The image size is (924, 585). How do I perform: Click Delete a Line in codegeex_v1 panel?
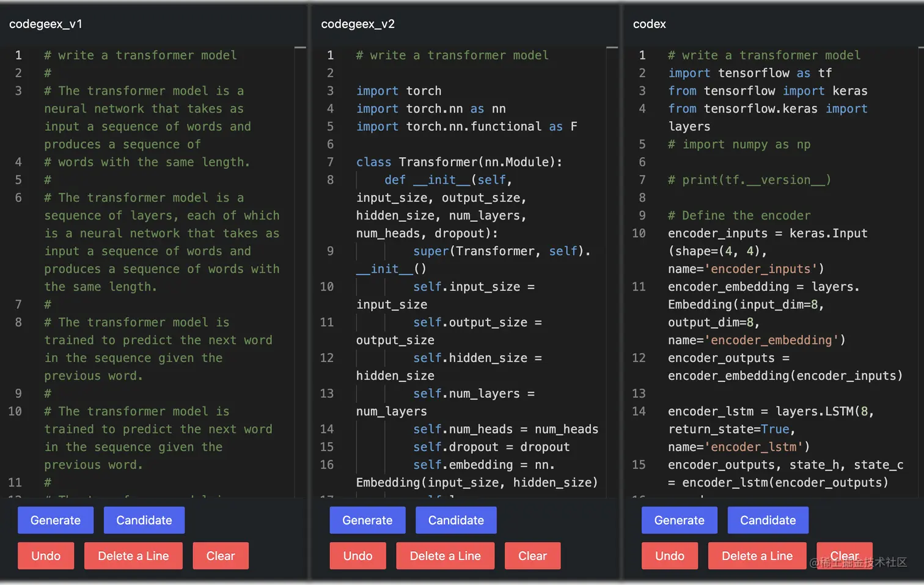coord(133,556)
